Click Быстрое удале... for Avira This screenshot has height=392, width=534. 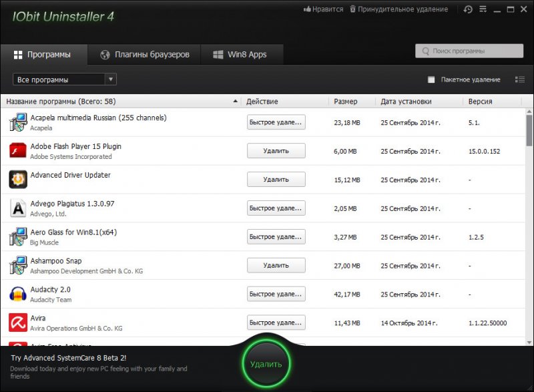point(276,323)
